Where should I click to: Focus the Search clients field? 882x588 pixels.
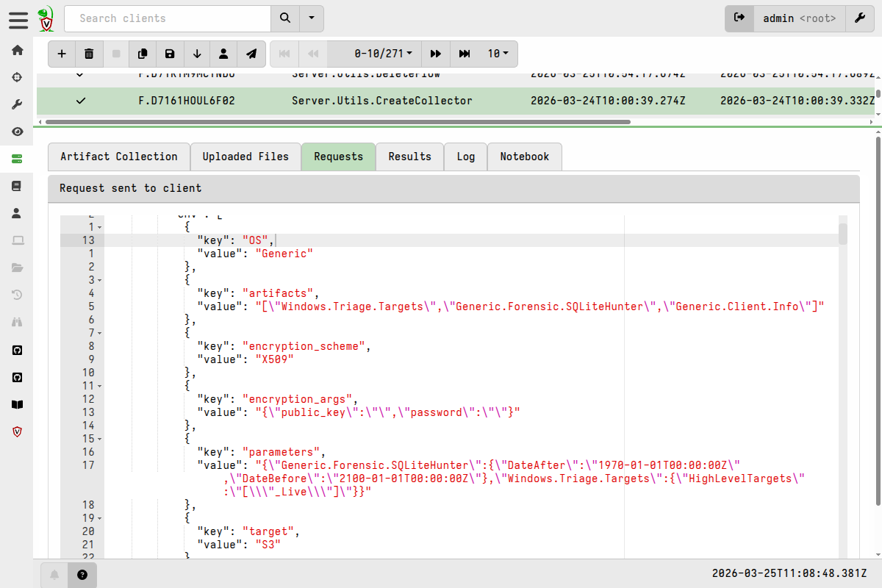(168, 18)
